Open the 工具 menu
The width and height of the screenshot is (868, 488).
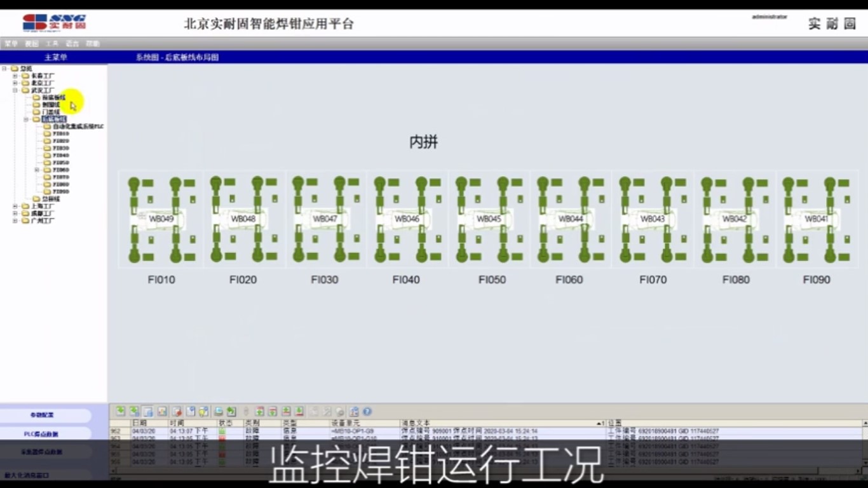[x=52, y=44]
